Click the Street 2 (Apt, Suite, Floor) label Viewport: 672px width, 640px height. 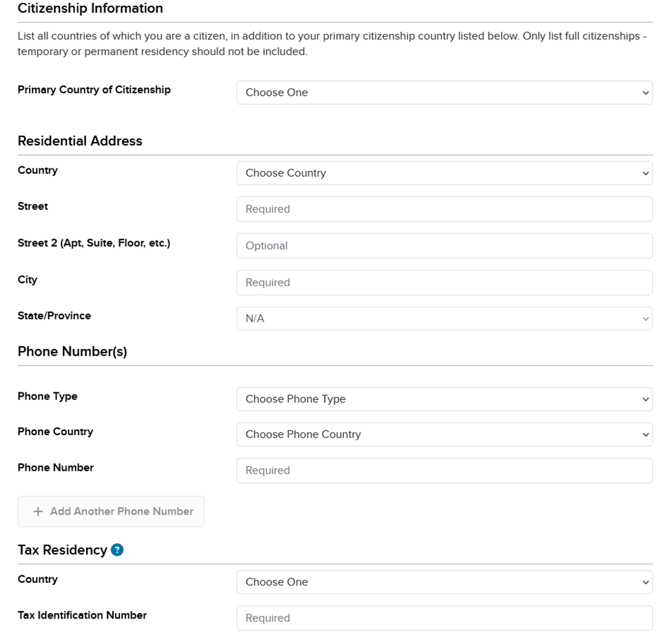94,243
